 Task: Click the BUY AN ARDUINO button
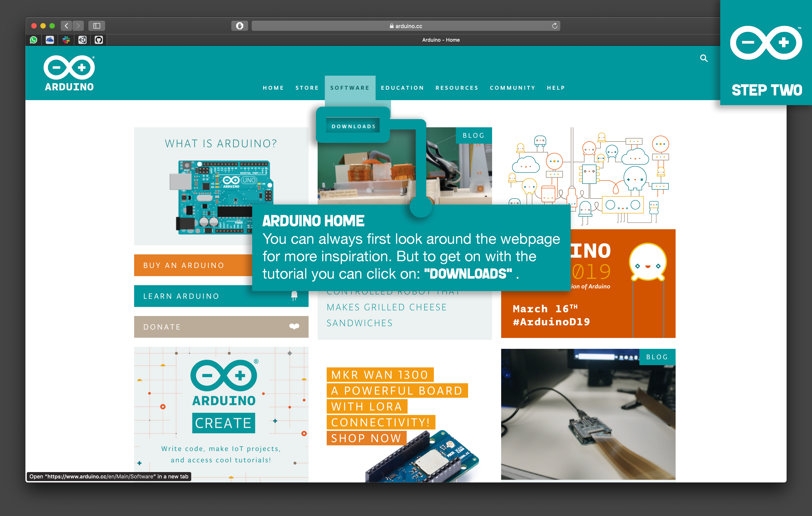pos(201,265)
